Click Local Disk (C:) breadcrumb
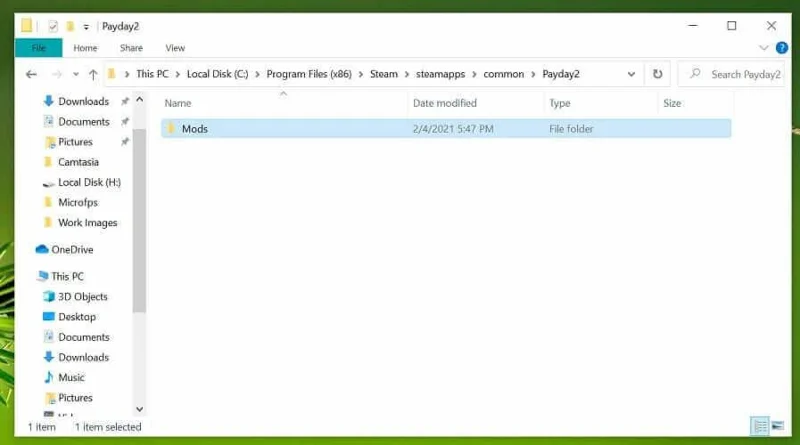This screenshot has height=445, width=800. [x=217, y=74]
